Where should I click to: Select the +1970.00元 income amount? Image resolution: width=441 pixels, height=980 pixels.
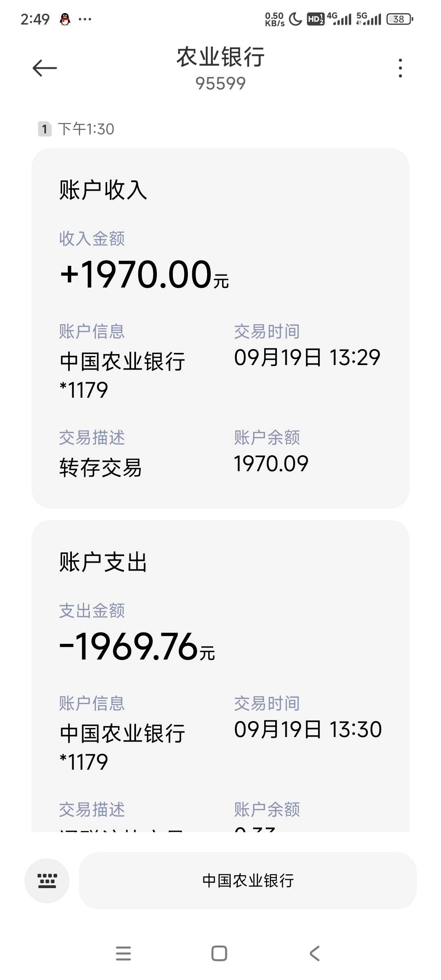[x=144, y=274]
